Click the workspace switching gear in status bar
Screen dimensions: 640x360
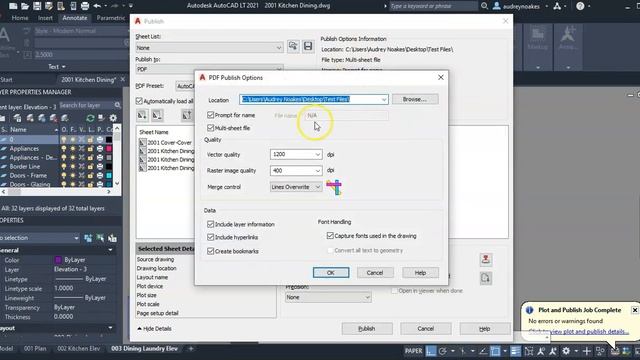(566, 351)
